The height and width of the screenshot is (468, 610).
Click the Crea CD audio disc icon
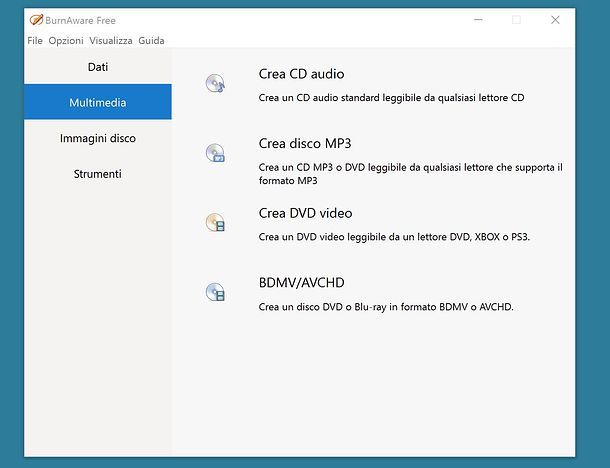tap(215, 83)
